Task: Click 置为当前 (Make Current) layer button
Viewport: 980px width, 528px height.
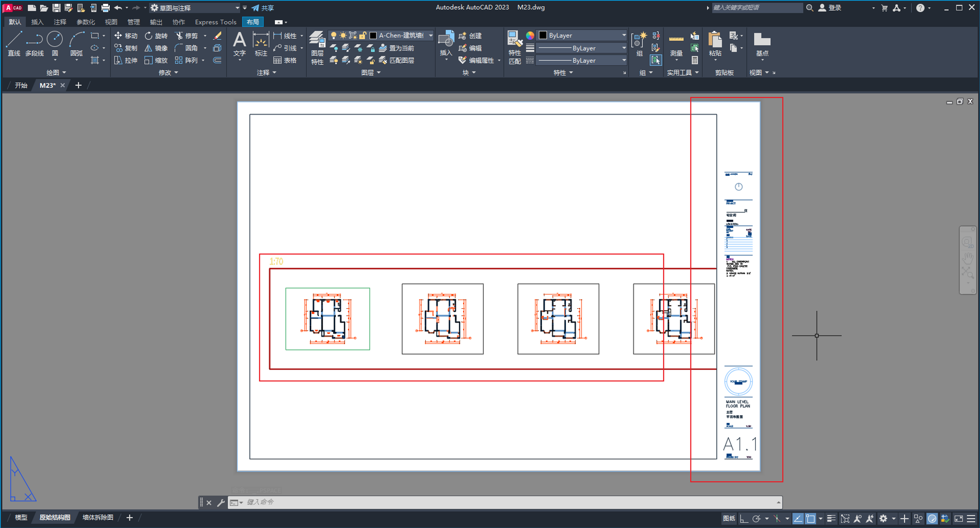Action: 397,48
